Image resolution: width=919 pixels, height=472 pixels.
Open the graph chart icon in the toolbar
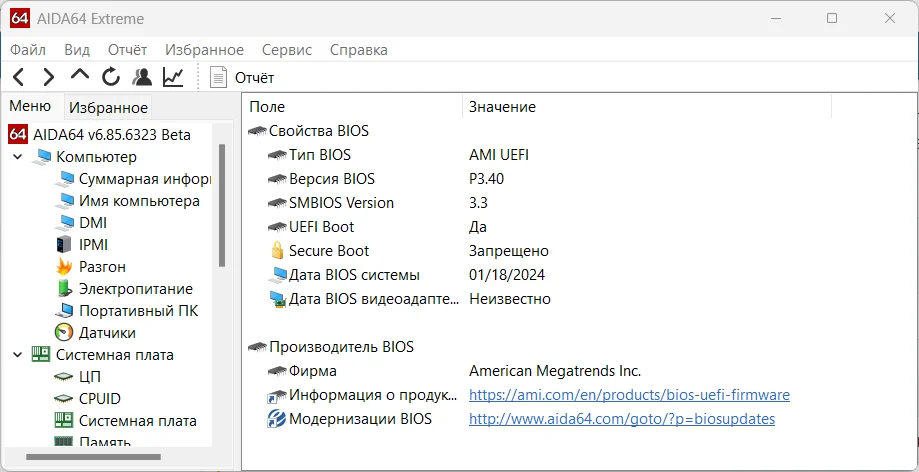coord(173,77)
